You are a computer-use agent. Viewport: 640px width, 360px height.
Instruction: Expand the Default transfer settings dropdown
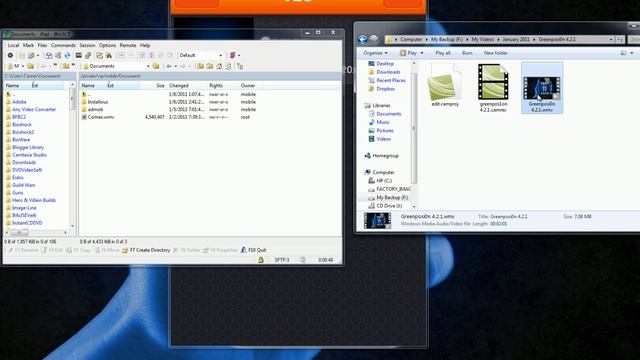click(221, 55)
